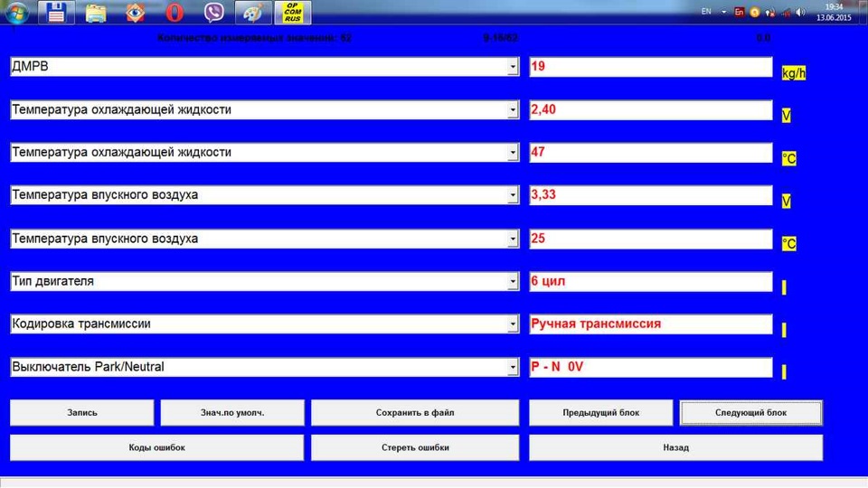Image resolution: width=868 pixels, height=488 pixels.
Task: Click the EN language indicator
Action: [706, 12]
